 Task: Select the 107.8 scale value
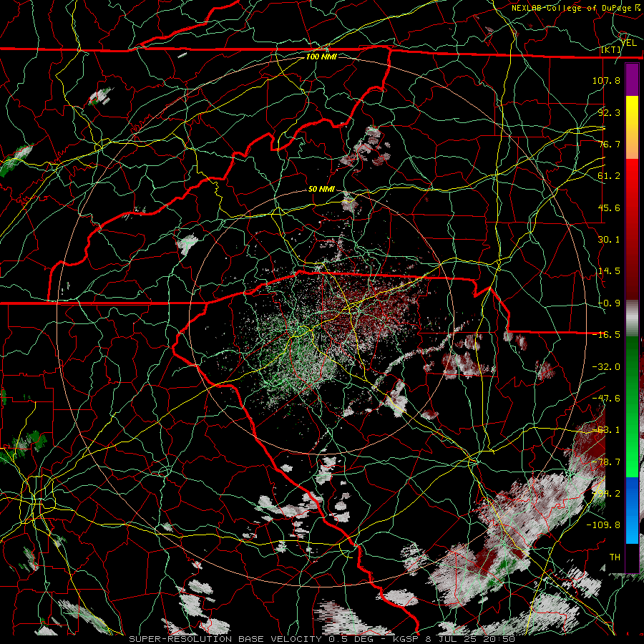pyautogui.click(x=606, y=80)
